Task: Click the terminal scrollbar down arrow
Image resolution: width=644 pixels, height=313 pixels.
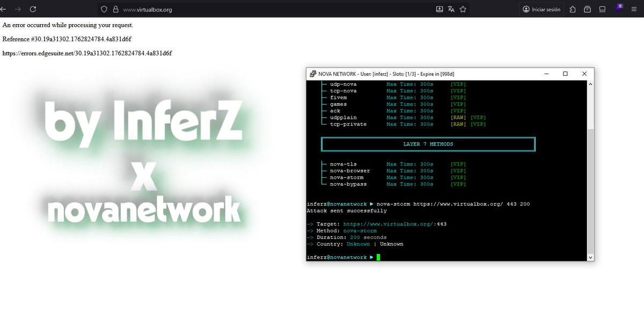Action: [x=591, y=257]
